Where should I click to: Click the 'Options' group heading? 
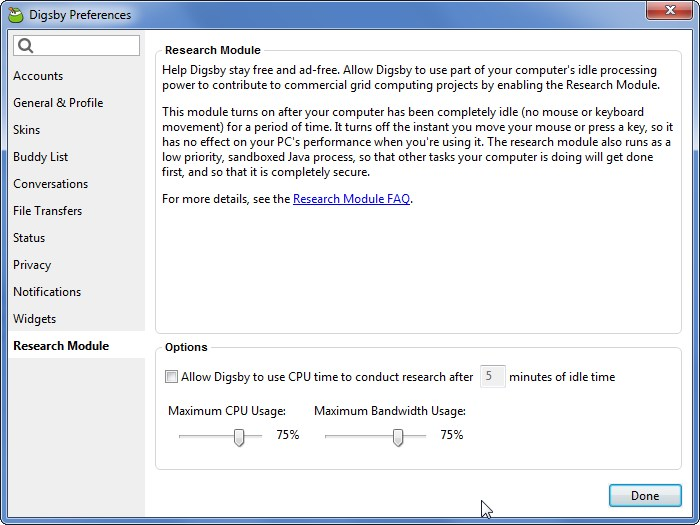(x=186, y=347)
